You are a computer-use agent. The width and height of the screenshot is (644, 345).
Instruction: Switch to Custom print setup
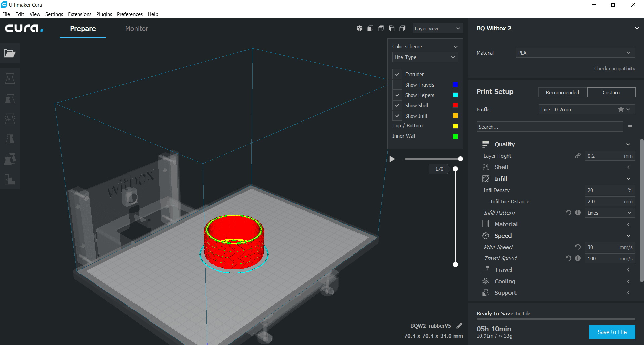611,92
